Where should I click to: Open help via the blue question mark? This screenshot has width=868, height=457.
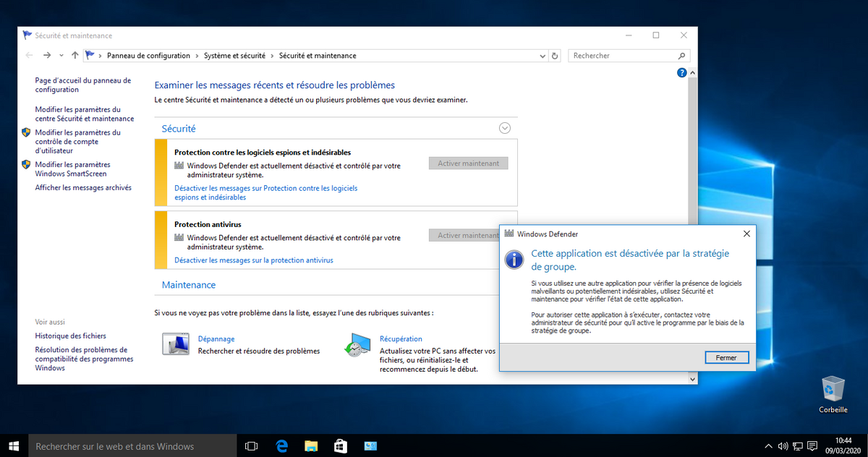(681, 73)
